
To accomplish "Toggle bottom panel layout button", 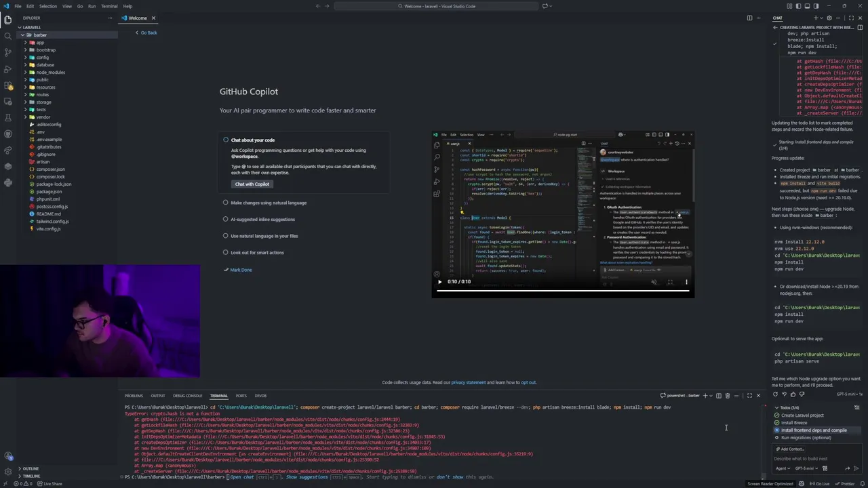I will 807,6.
